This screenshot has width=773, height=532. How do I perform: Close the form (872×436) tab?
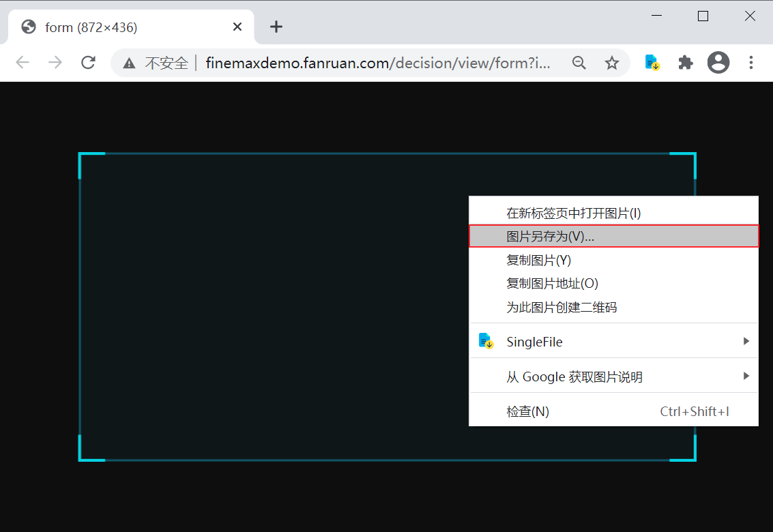[x=237, y=27]
